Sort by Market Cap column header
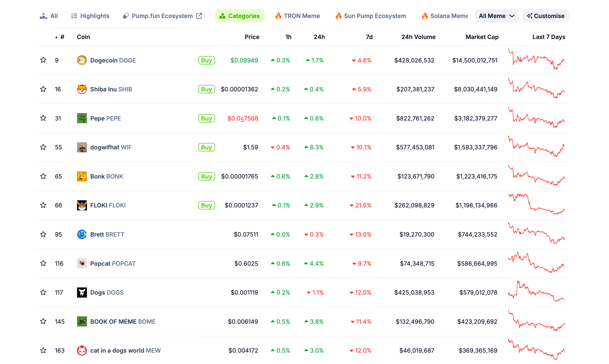609x364 pixels. 482,37
